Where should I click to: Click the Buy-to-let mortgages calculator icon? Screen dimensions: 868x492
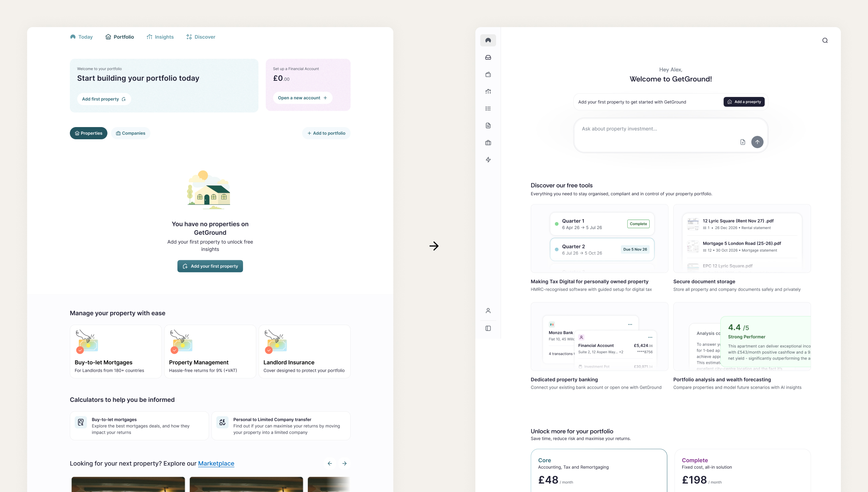pyautogui.click(x=81, y=422)
